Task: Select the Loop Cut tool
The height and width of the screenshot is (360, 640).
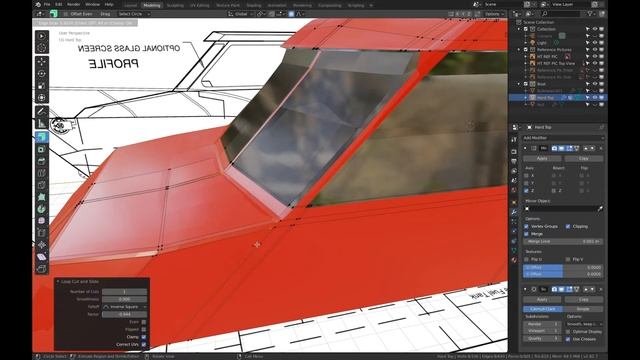Action: point(42,173)
